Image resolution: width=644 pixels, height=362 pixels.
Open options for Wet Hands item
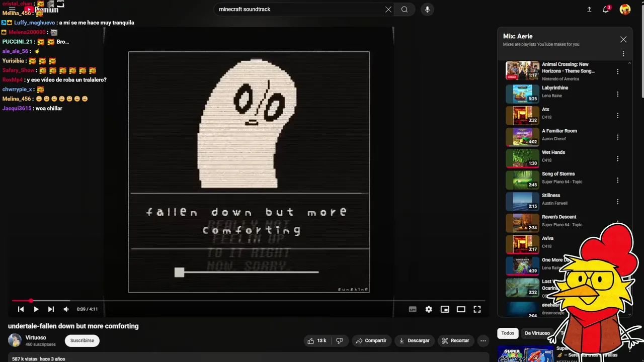[618, 159]
